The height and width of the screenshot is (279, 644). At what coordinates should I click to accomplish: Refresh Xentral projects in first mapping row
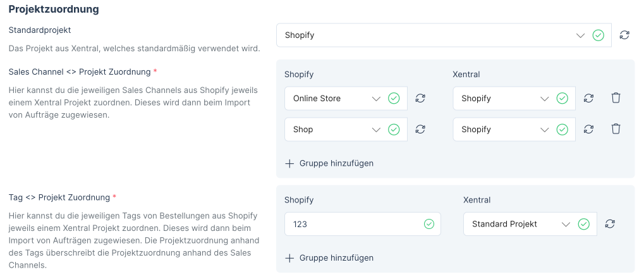(588, 98)
